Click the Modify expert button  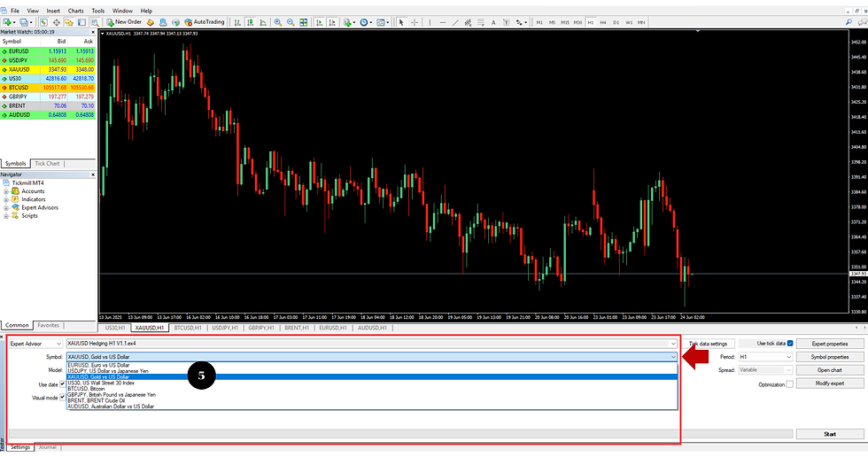tap(830, 383)
